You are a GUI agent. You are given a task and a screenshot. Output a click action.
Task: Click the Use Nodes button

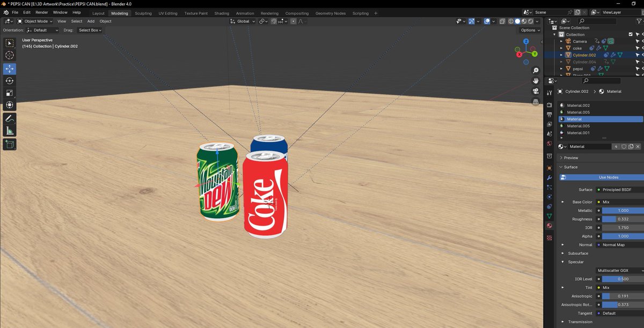601,177
